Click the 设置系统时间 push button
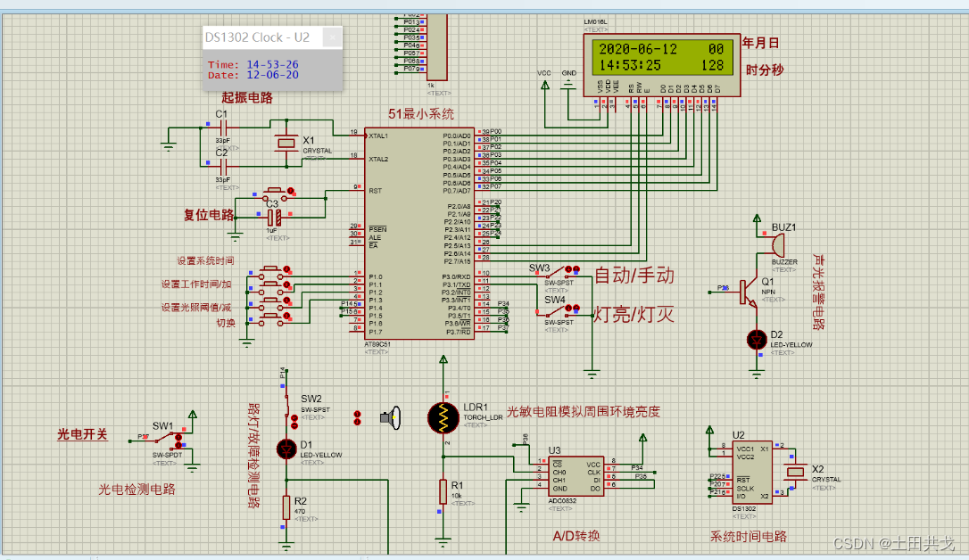This screenshot has height=560, width=969. [x=270, y=272]
